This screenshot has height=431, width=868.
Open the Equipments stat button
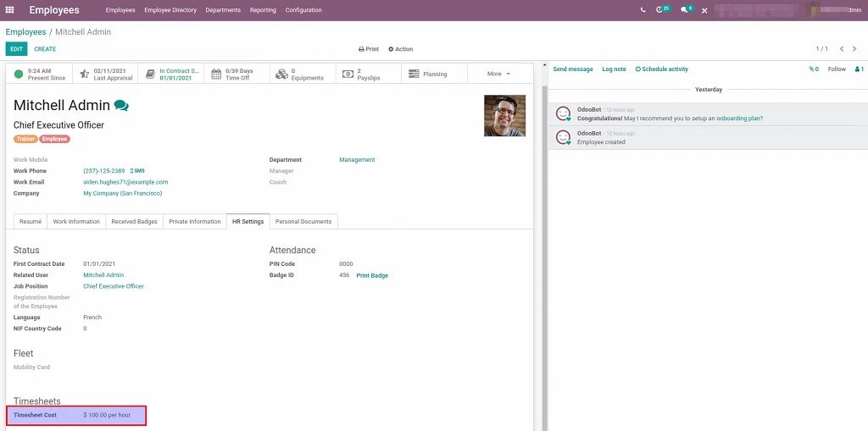coord(303,75)
